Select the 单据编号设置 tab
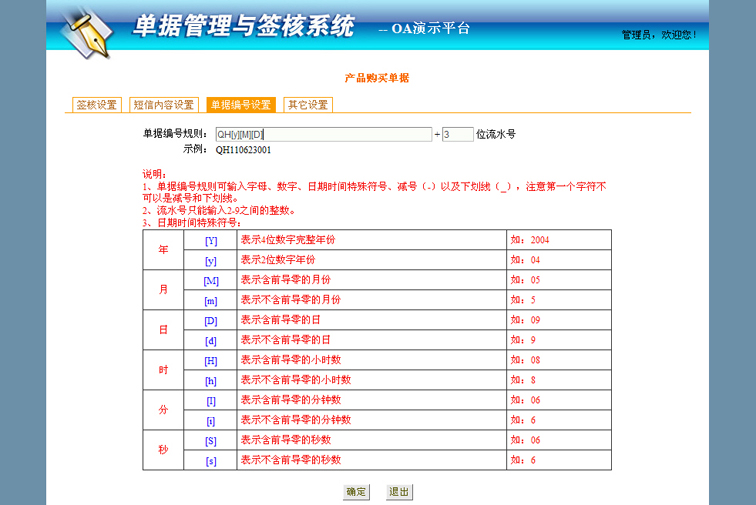Screen dimensions: 756x505 pyautogui.click(x=240, y=105)
